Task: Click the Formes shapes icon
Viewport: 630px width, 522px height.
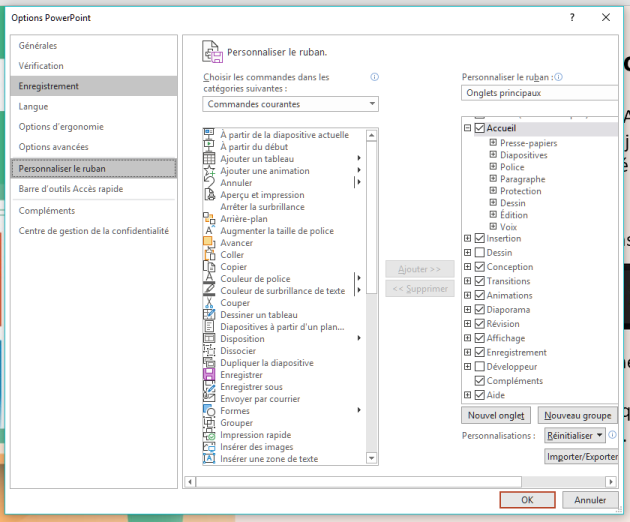Action: click(209, 411)
